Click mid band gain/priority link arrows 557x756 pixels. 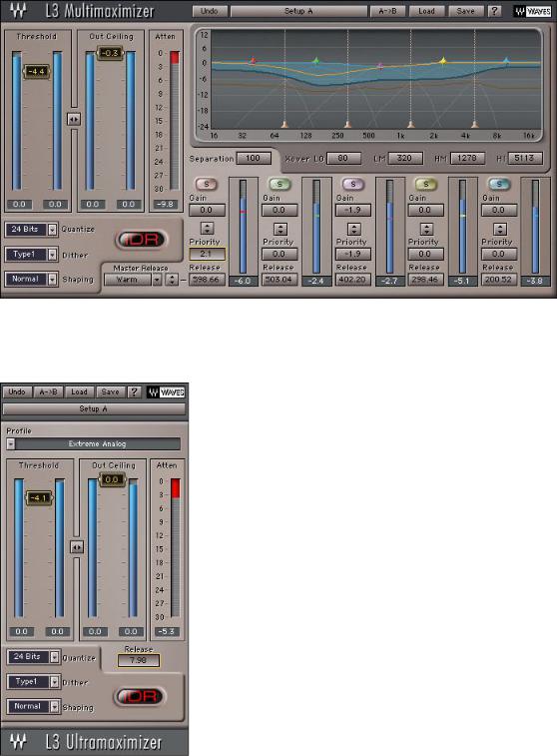[353, 229]
